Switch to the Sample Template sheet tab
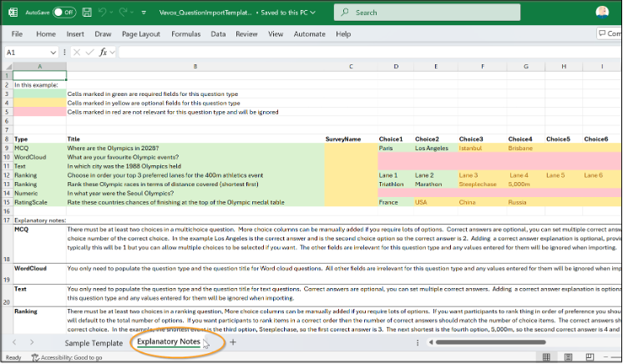This screenshot has width=623, height=364. (94, 342)
